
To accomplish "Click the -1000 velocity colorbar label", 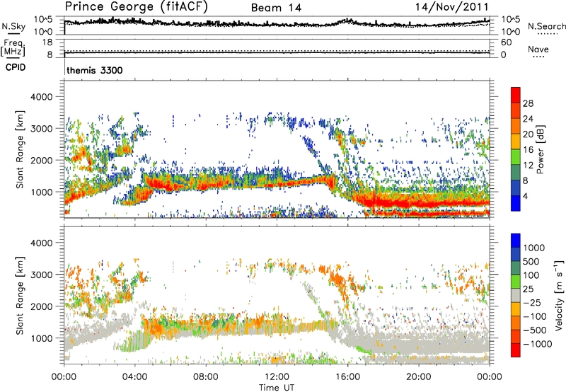I will 537,344.
